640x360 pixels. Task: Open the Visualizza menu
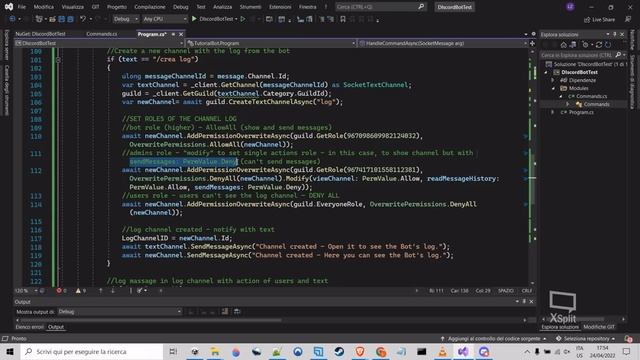[72, 7]
